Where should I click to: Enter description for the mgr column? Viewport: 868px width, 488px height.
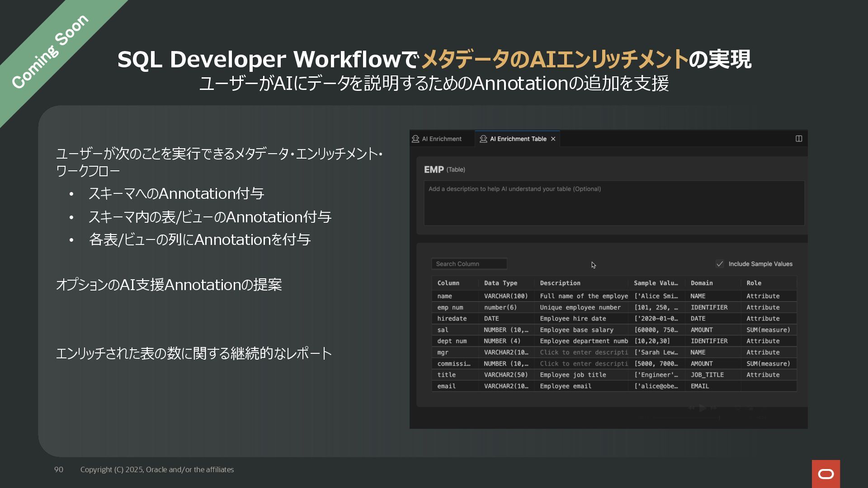583,352
